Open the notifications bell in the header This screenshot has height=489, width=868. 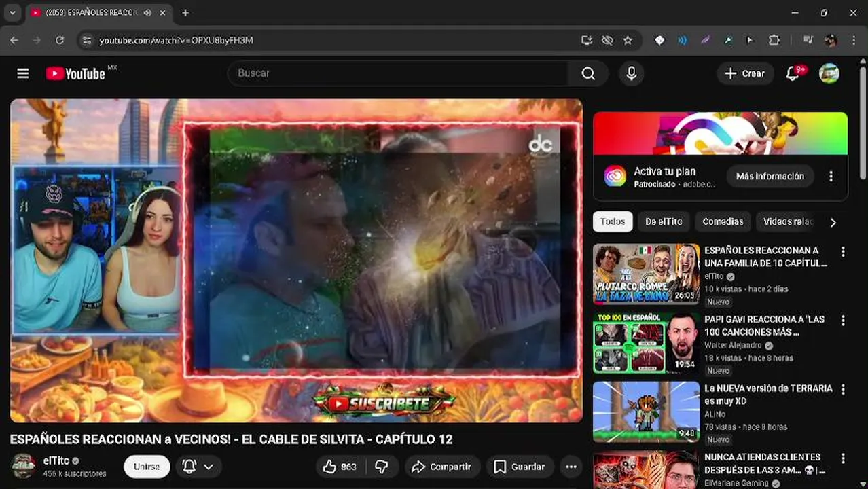coord(792,73)
